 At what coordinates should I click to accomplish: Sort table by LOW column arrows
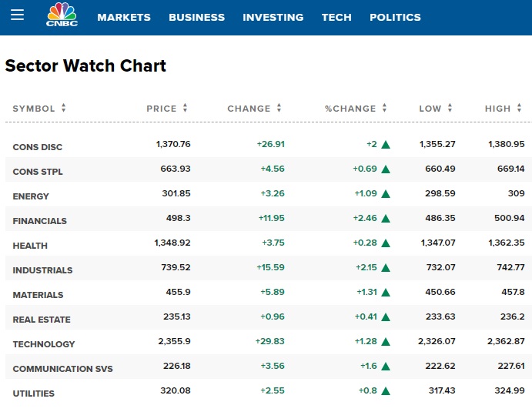[450, 108]
